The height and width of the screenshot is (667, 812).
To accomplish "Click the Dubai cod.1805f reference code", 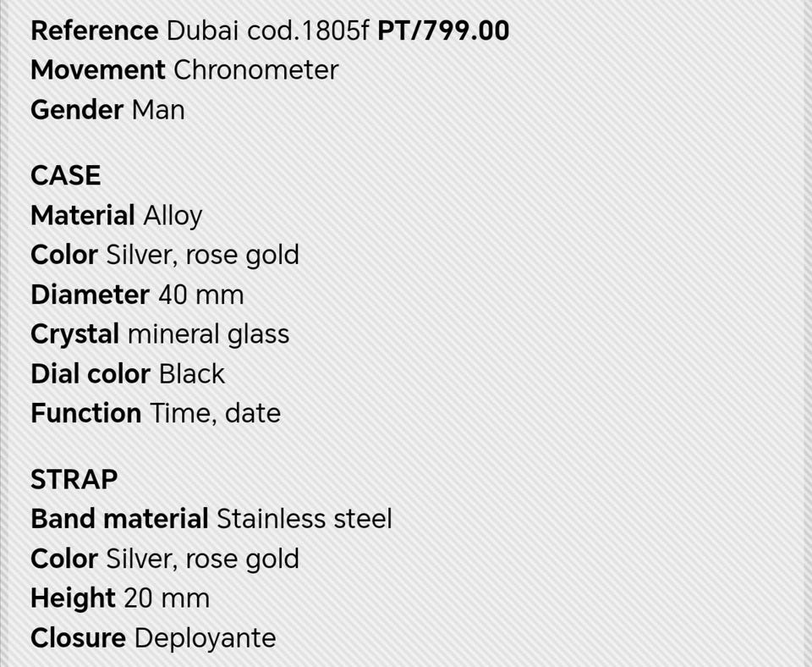I will pyautogui.click(x=267, y=30).
